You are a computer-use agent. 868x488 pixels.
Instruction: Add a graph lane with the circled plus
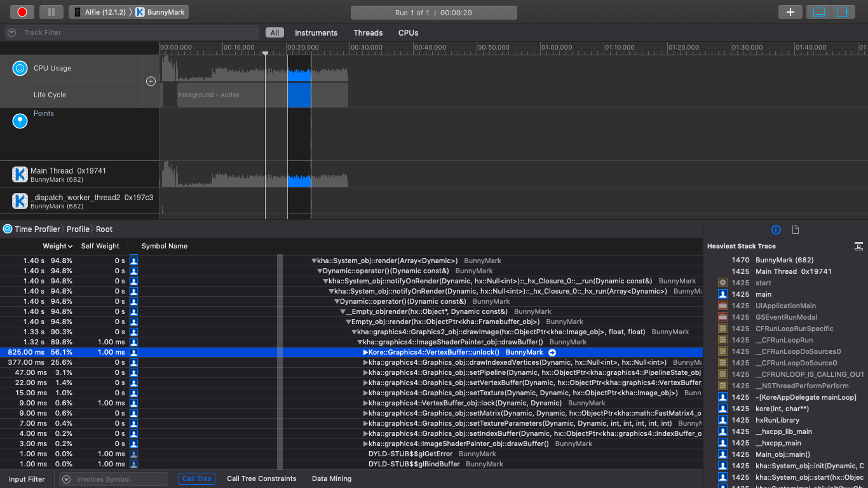[151, 81]
